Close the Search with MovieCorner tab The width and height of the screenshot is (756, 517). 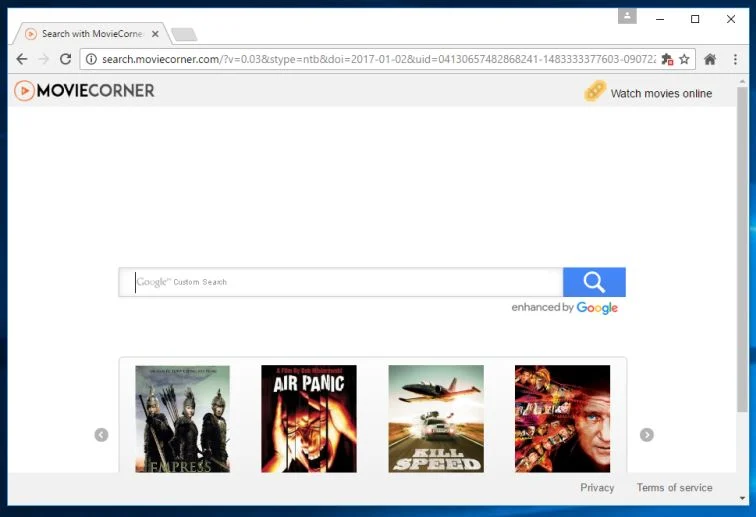[x=155, y=34]
